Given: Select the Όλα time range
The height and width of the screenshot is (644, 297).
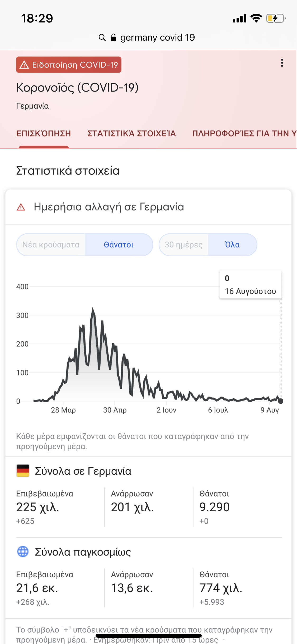Looking at the screenshot, I should tap(232, 245).
